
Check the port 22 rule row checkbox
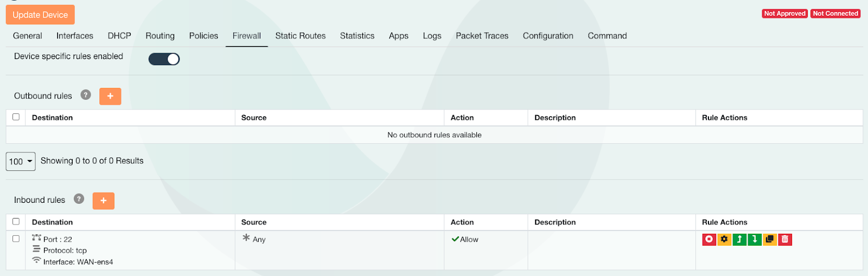coord(16,239)
